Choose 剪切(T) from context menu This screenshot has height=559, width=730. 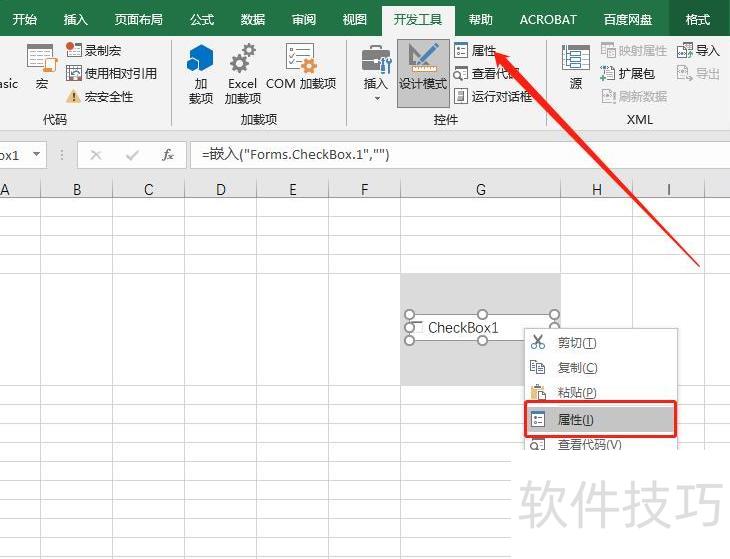point(601,343)
